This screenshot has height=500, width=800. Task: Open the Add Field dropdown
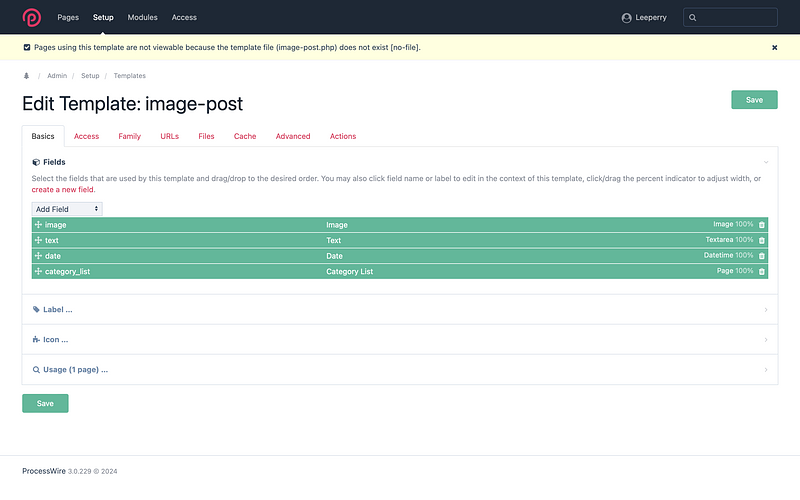[x=67, y=209]
